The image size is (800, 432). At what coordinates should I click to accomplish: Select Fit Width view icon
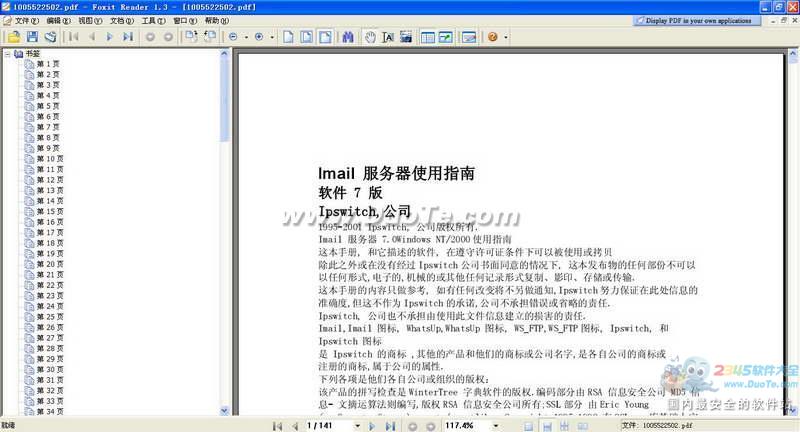[x=325, y=37]
